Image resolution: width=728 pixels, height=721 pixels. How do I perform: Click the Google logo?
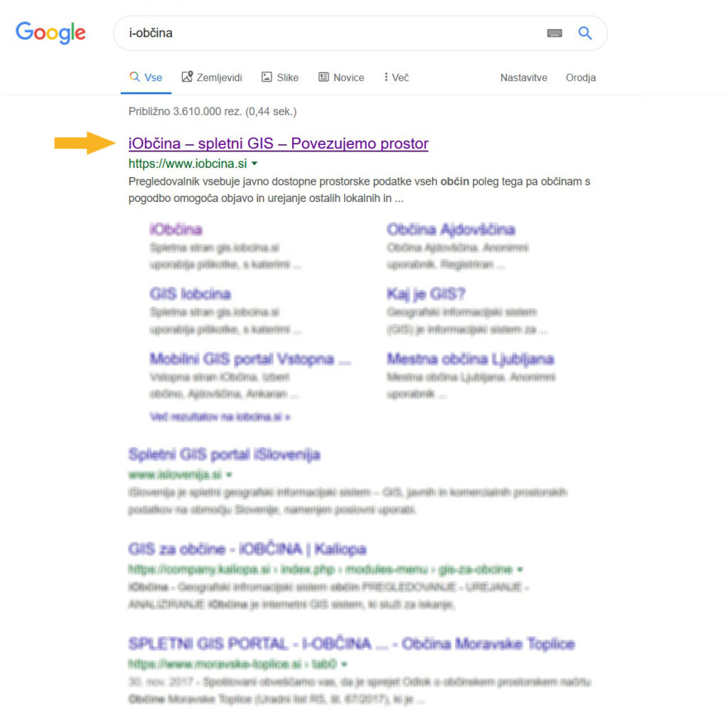point(50,33)
